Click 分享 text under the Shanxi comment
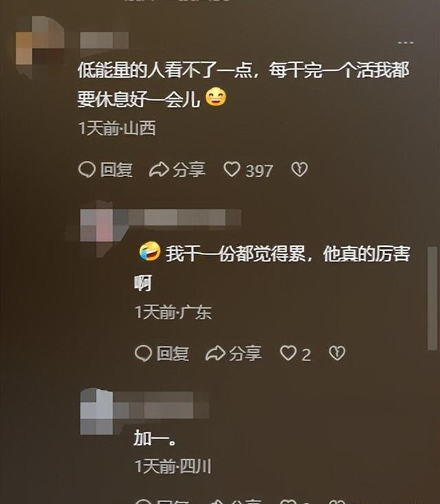This screenshot has height=504, width=440. [189, 170]
